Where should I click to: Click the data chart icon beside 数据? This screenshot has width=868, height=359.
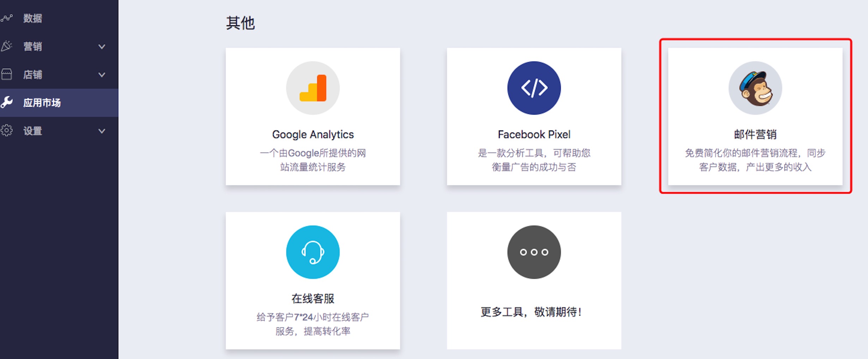pyautogui.click(x=6, y=18)
